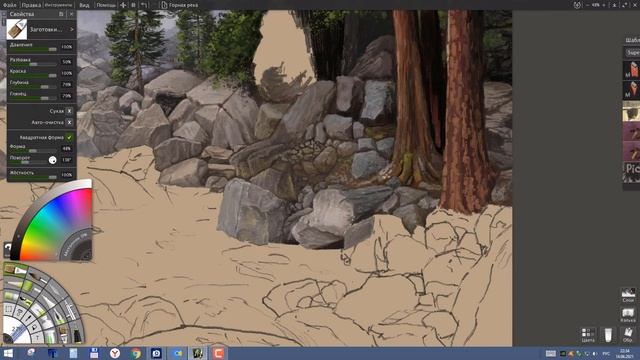Expand the Заготовки presets arrow
The width and height of the screenshot is (640, 360).
click(72, 29)
